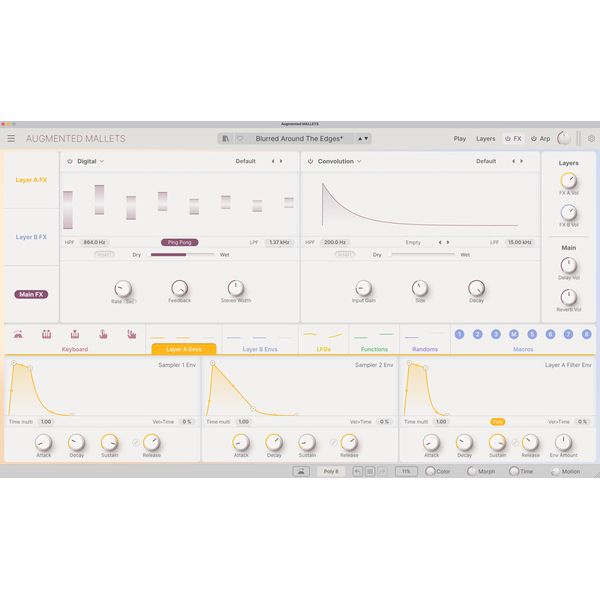Click the 11% CPU meter
The height and width of the screenshot is (600, 600).
click(406, 471)
